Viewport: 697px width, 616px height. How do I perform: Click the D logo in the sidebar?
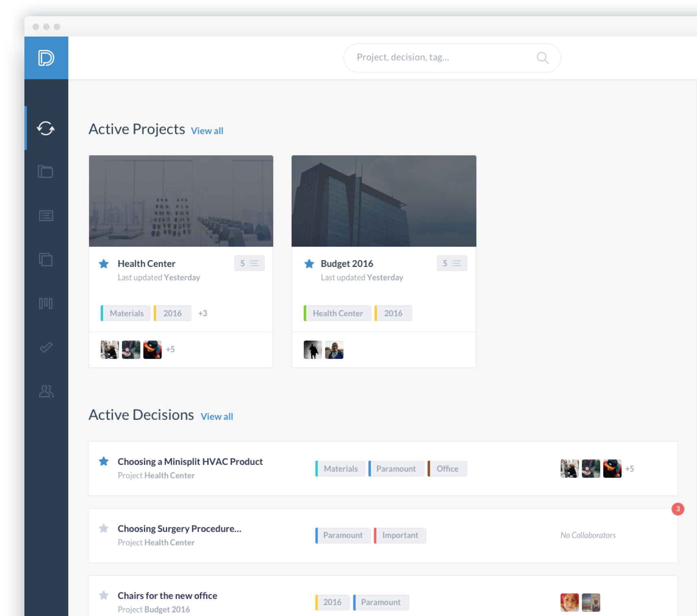[46, 58]
